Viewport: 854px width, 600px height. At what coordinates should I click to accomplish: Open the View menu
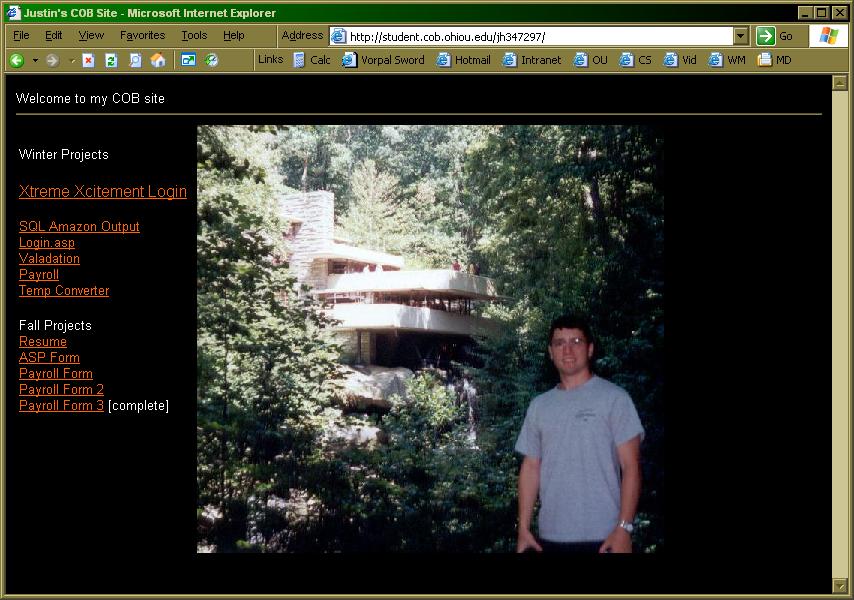pyautogui.click(x=91, y=35)
